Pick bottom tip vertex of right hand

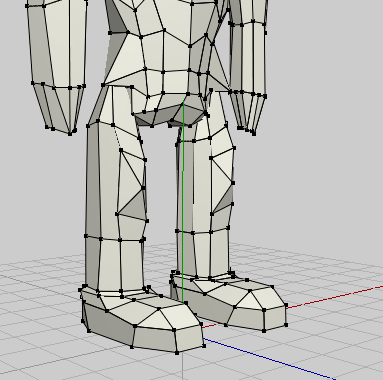click(254, 134)
